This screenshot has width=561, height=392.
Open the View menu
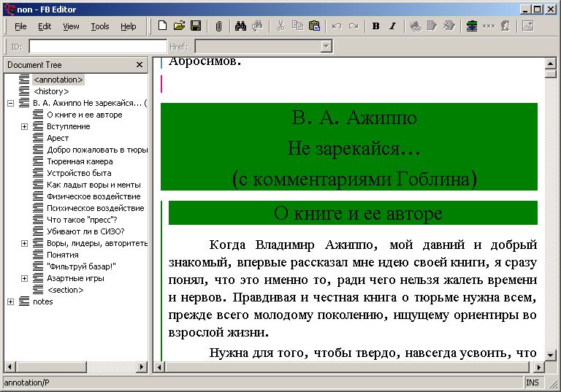point(71,26)
